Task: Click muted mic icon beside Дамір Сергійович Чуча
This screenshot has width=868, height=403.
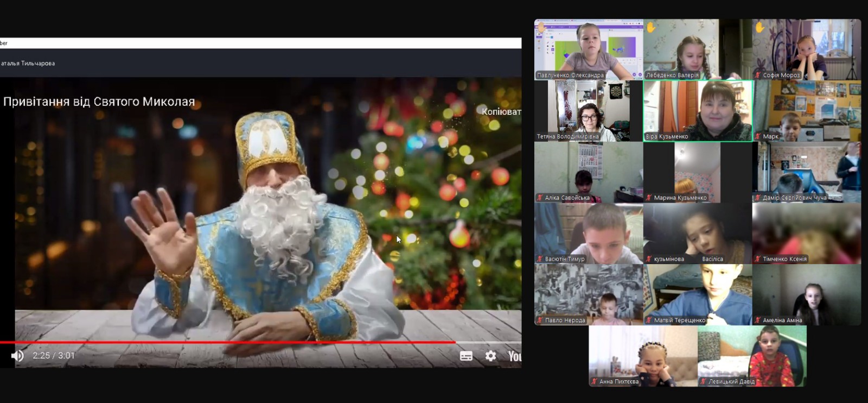Action: click(758, 198)
